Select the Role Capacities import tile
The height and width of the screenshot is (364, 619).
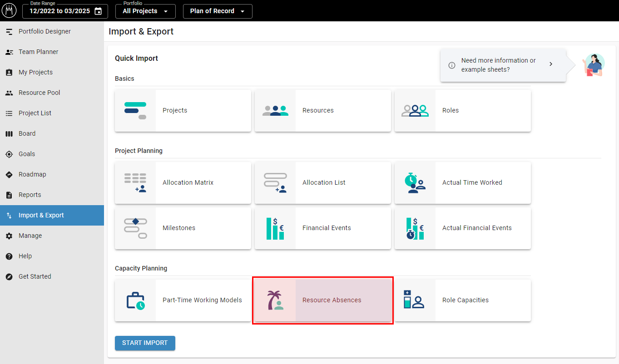point(463,300)
